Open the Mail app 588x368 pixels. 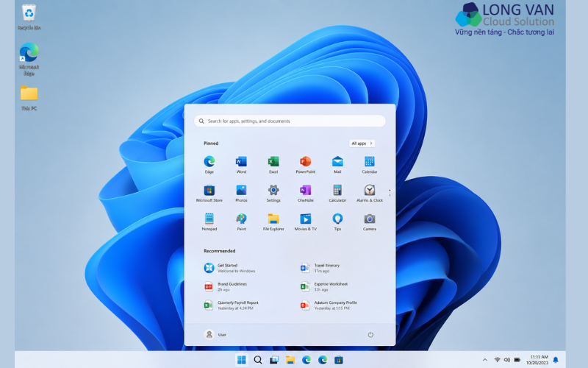coord(337,165)
